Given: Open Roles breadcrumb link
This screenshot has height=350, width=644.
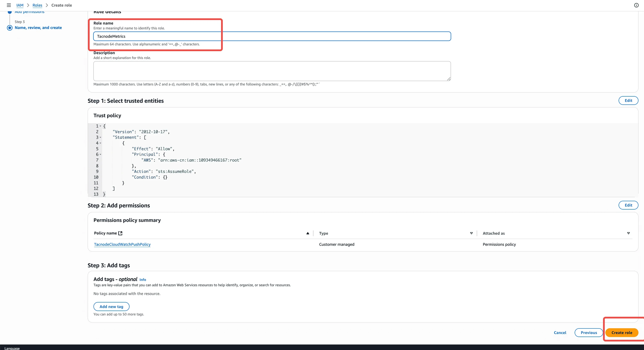Looking at the screenshot, I should 37,5.
